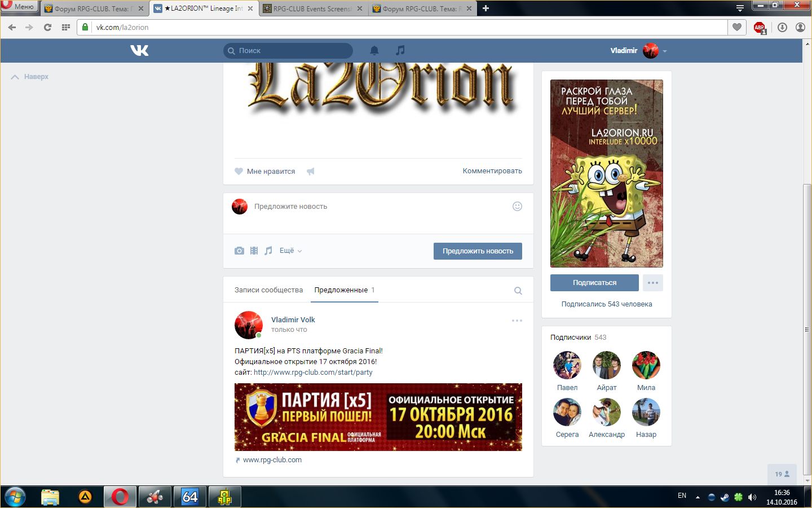Open the ПАРТИЯ [x5] Gracia Final banner
Image resolution: width=812 pixels, height=508 pixels.
[378, 417]
